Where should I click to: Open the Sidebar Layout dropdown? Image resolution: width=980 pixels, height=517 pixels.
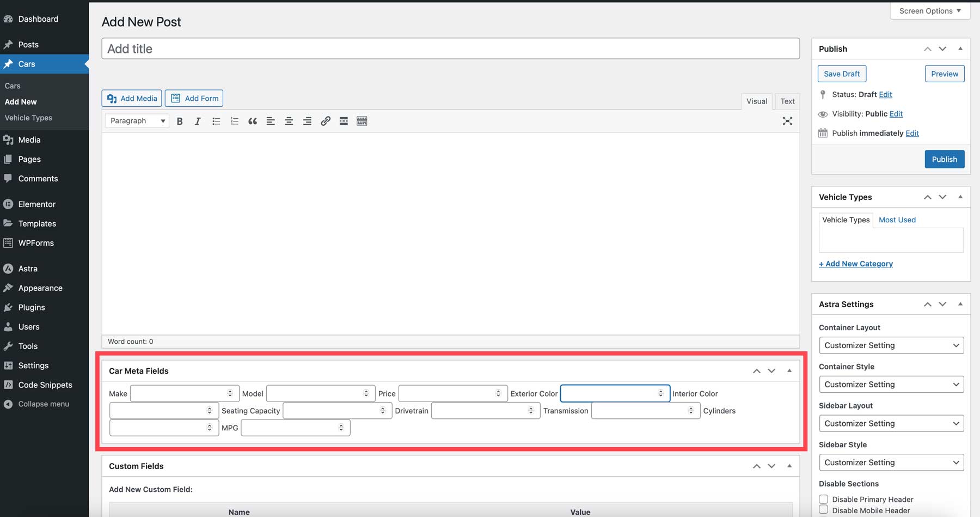[x=891, y=423]
